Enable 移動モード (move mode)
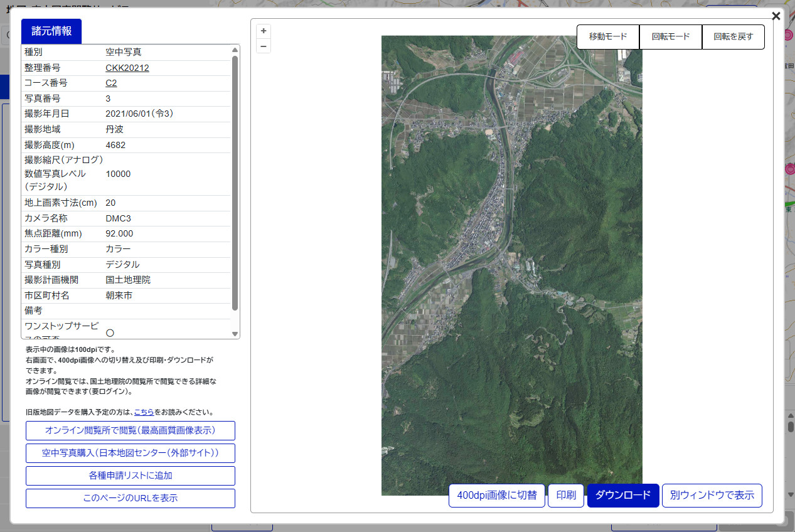Screen dimensions: 795x532 [x=607, y=36]
